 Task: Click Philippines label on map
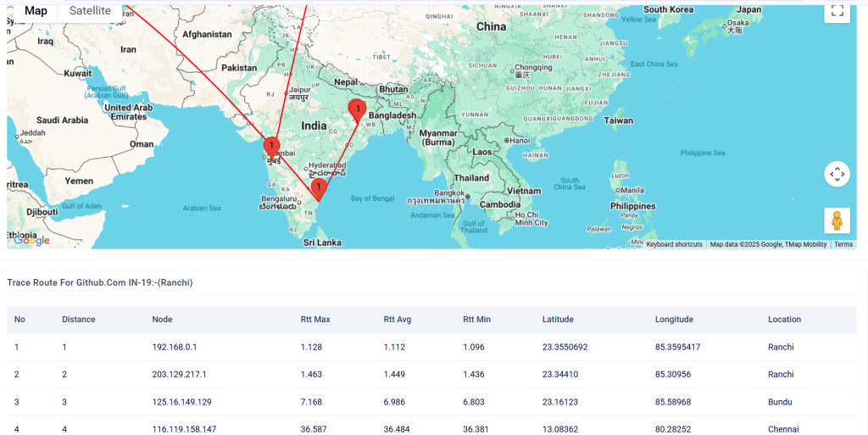[632, 206]
